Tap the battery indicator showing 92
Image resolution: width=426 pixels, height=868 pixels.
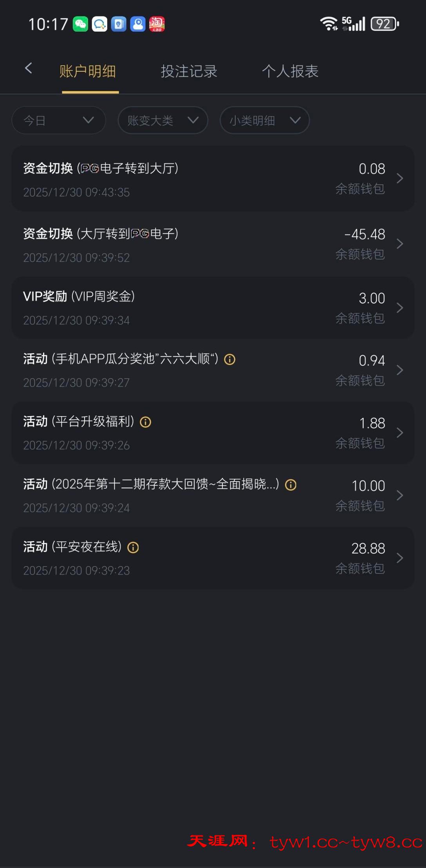[384, 24]
